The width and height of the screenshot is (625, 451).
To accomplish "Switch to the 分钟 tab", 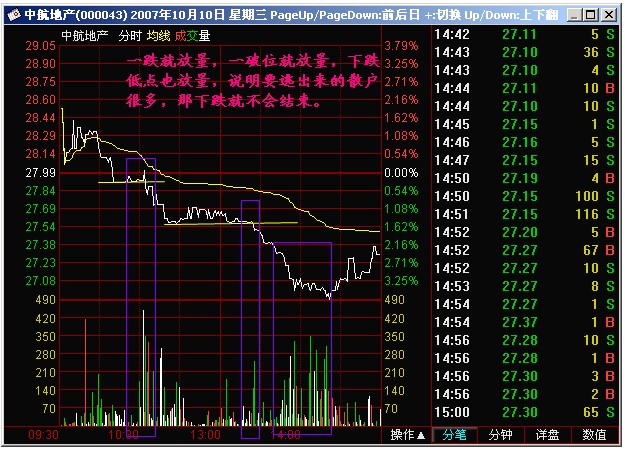I will coord(501,435).
